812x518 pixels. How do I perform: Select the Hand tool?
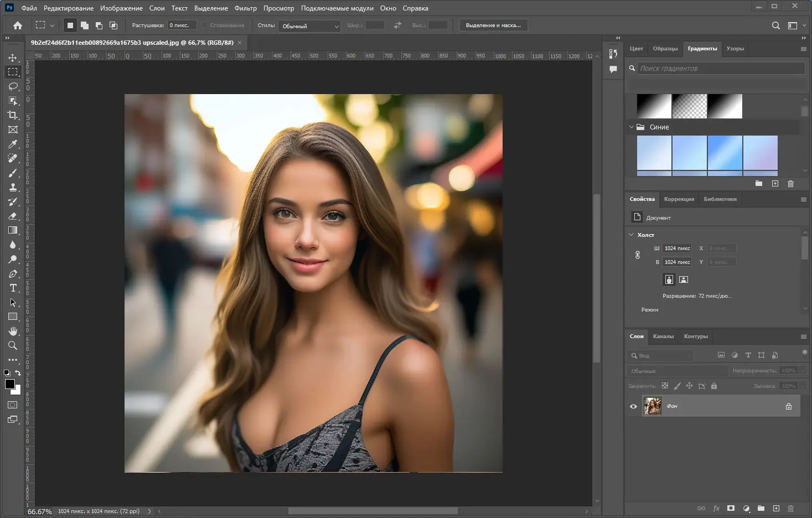click(x=13, y=331)
